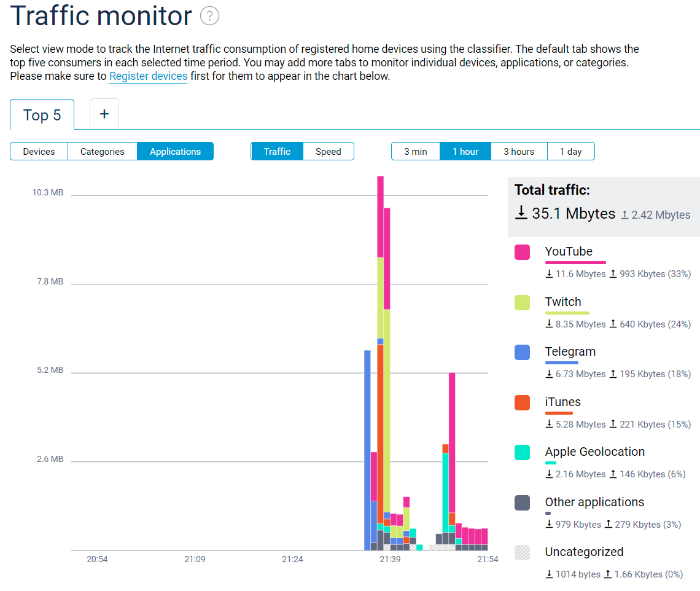The width and height of the screenshot is (700, 591).
Task: Select the 3 min time period
Action: pyautogui.click(x=415, y=151)
